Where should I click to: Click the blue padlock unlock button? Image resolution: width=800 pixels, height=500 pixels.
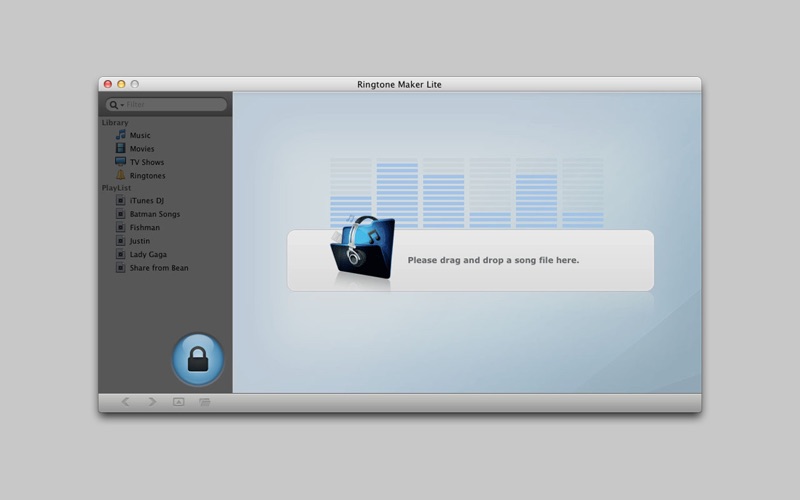pyautogui.click(x=198, y=359)
